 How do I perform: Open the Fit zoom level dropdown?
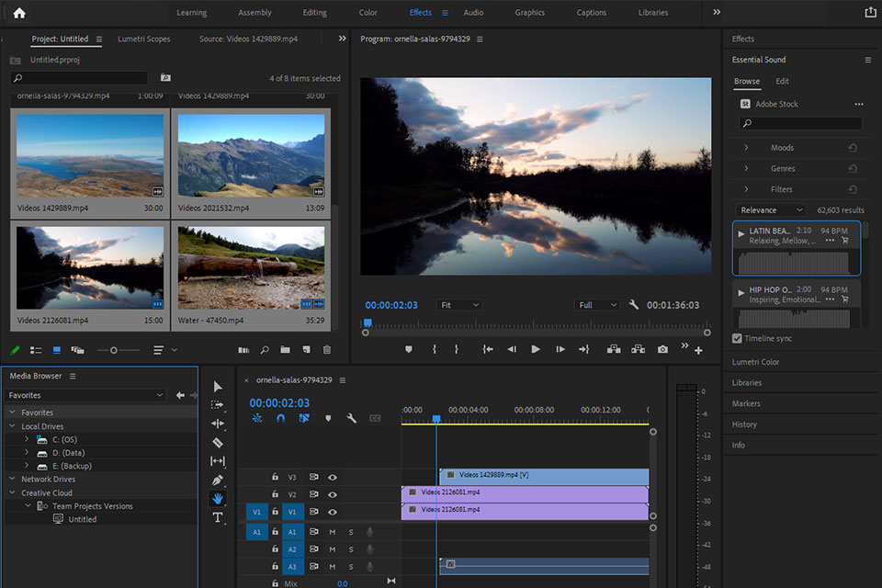(x=459, y=305)
